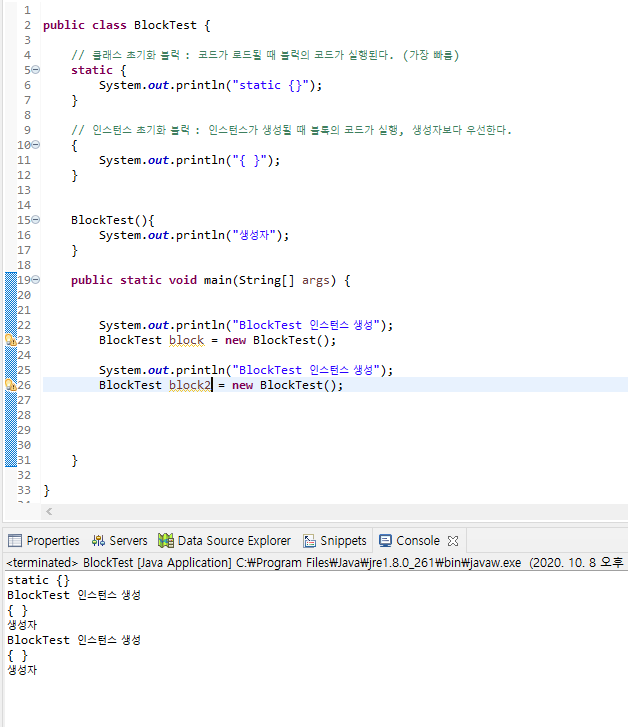Click the underlined variable block2 on line 26
This screenshot has height=727, width=628.
[x=190, y=385]
